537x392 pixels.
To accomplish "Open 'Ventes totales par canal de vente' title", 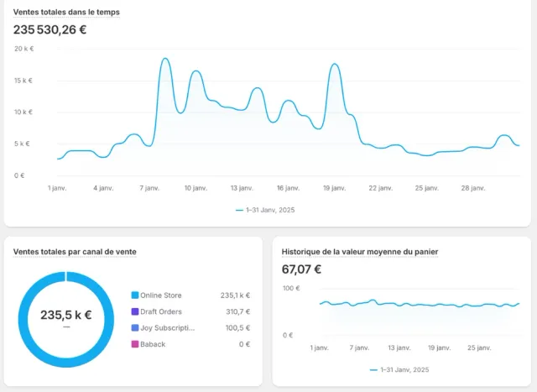I will (75, 252).
